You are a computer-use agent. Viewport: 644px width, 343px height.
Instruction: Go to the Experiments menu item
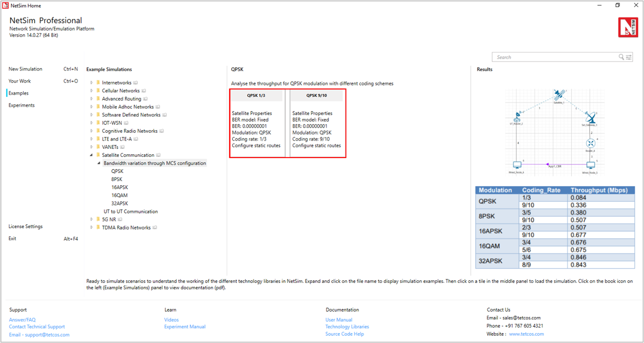click(x=22, y=105)
